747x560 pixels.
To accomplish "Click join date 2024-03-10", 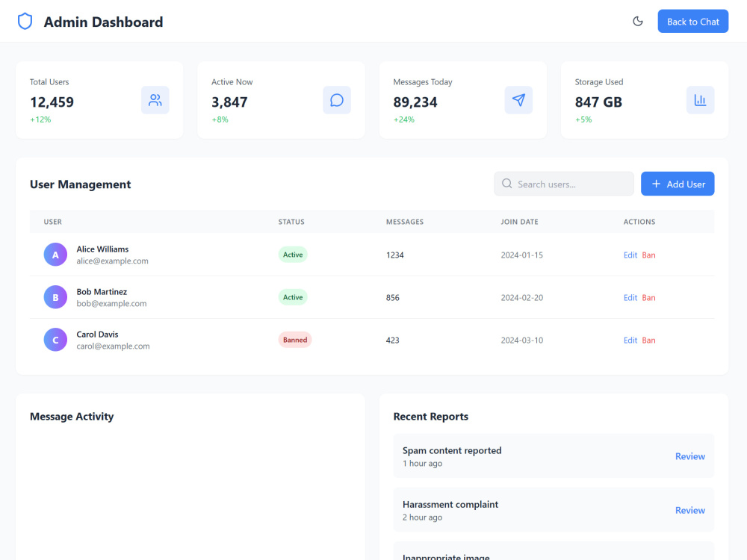I will pyautogui.click(x=521, y=340).
